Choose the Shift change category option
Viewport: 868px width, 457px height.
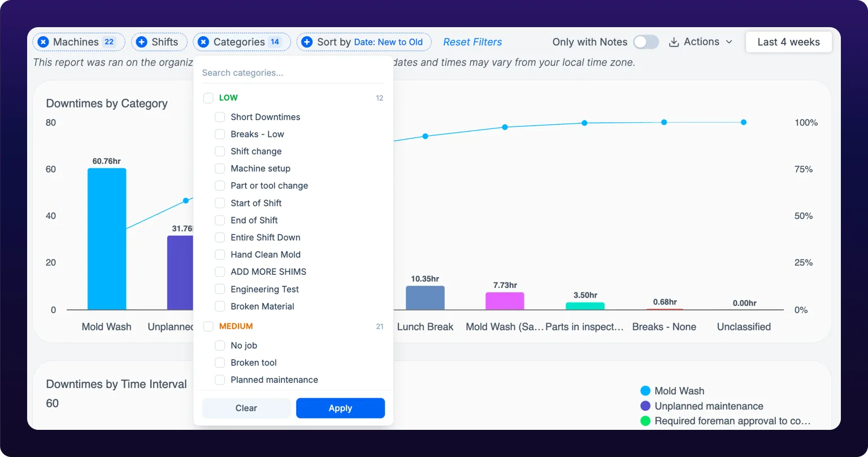coord(256,152)
